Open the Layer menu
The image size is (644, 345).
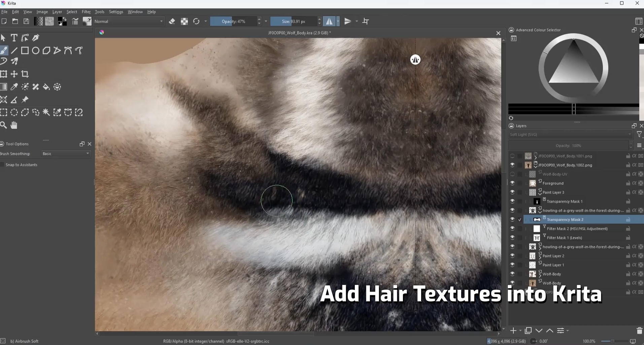coord(57,12)
